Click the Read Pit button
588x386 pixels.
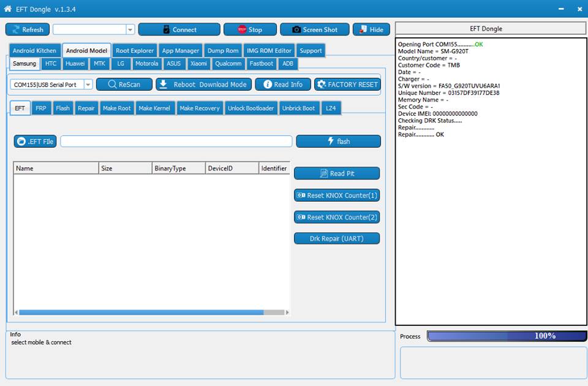click(337, 173)
